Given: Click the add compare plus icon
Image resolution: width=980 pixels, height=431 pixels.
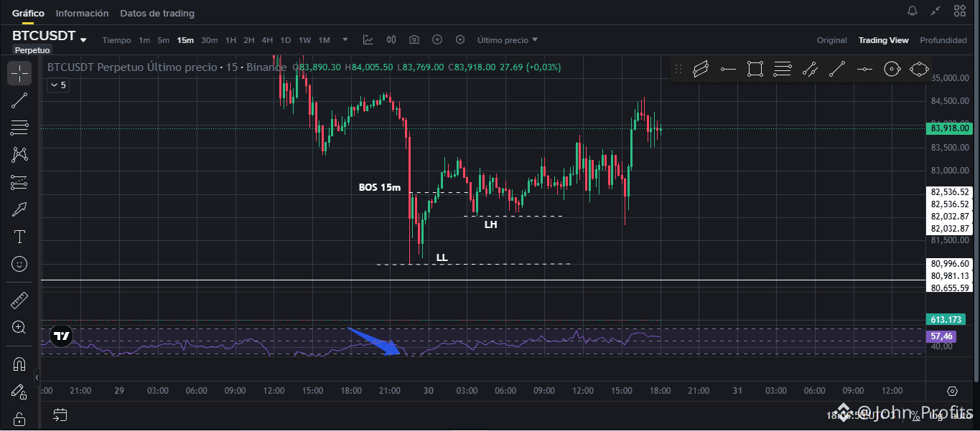Looking at the screenshot, I should (437, 40).
